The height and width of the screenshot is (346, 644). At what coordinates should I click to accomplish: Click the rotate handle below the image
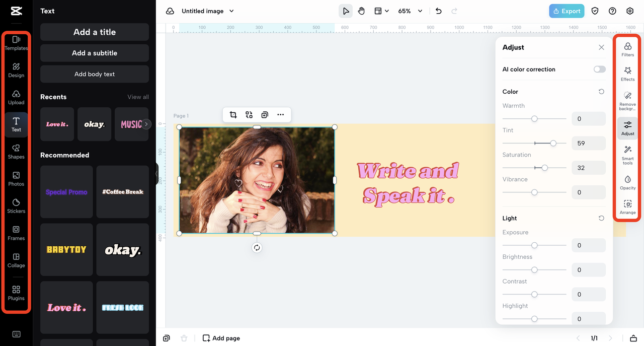click(x=257, y=248)
